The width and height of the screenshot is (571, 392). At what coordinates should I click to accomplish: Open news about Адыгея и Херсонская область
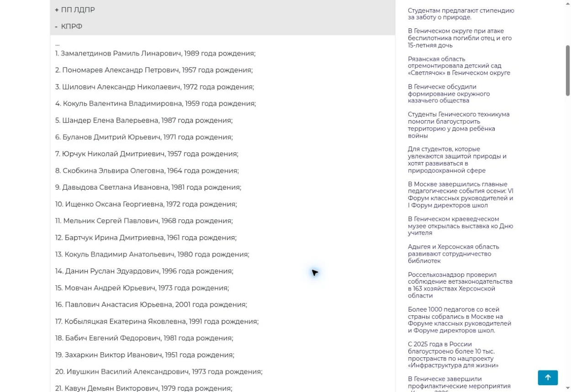pos(454,254)
